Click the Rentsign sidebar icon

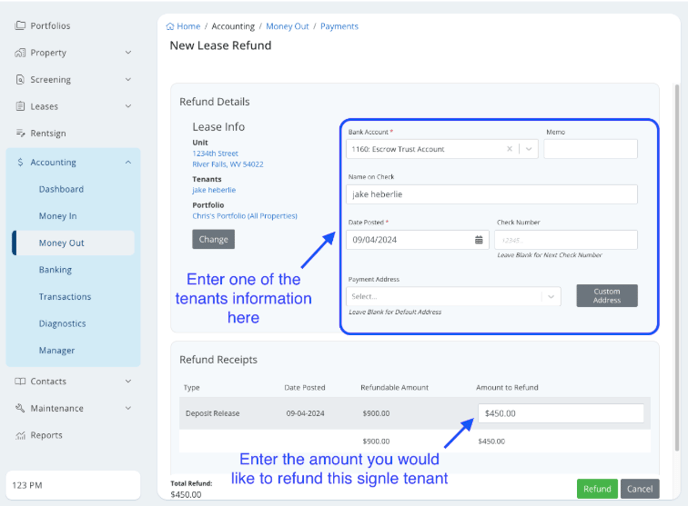point(20,133)
